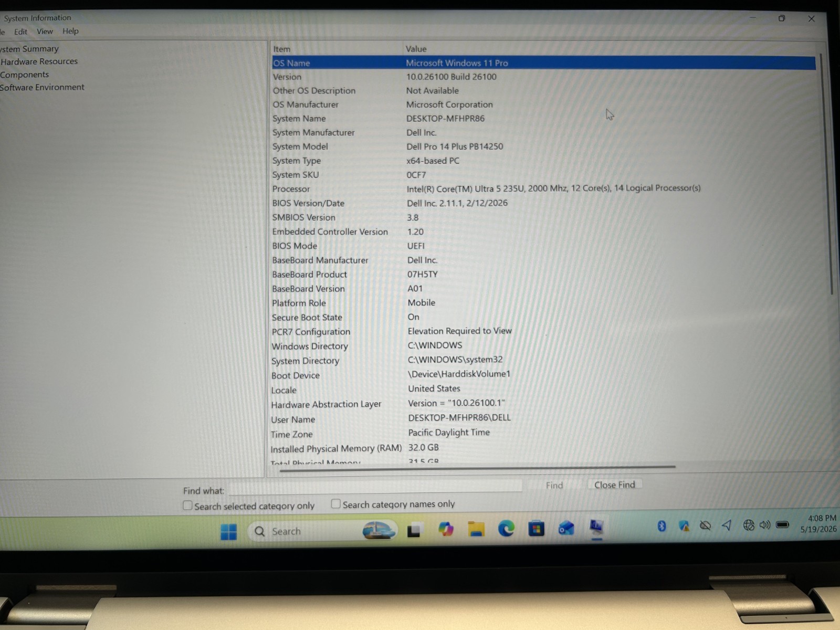Click the speaker volume tray icon
The image size is (840, 630).
coord(765,524)
